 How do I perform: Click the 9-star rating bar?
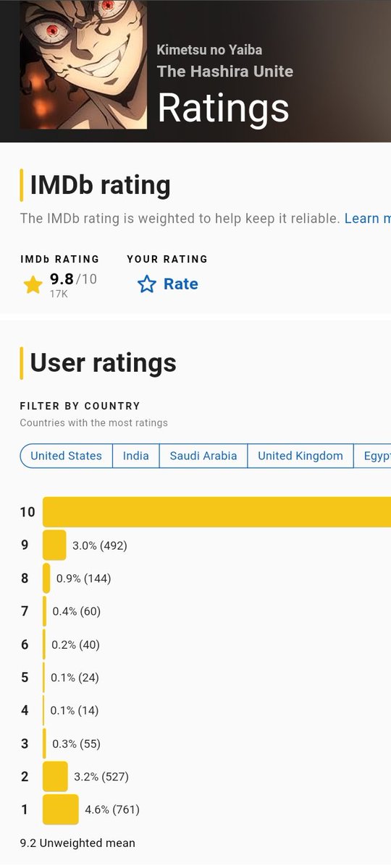(54, 545)
